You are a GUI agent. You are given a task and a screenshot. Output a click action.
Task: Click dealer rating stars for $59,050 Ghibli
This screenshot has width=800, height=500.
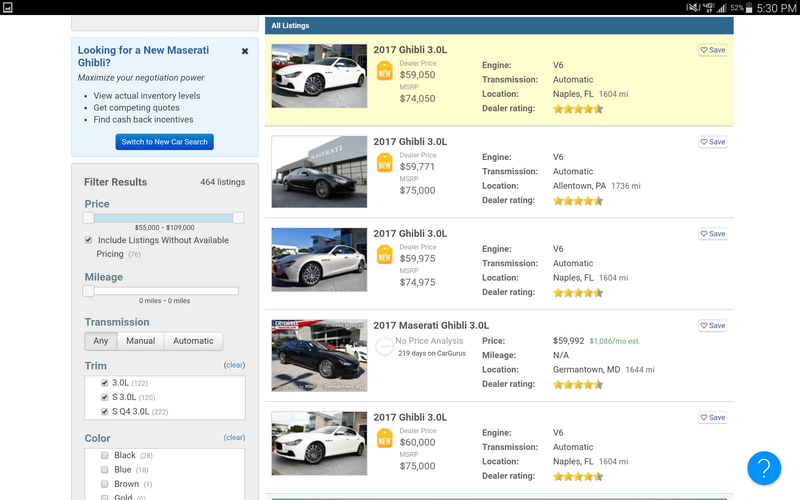pos(578,109)
